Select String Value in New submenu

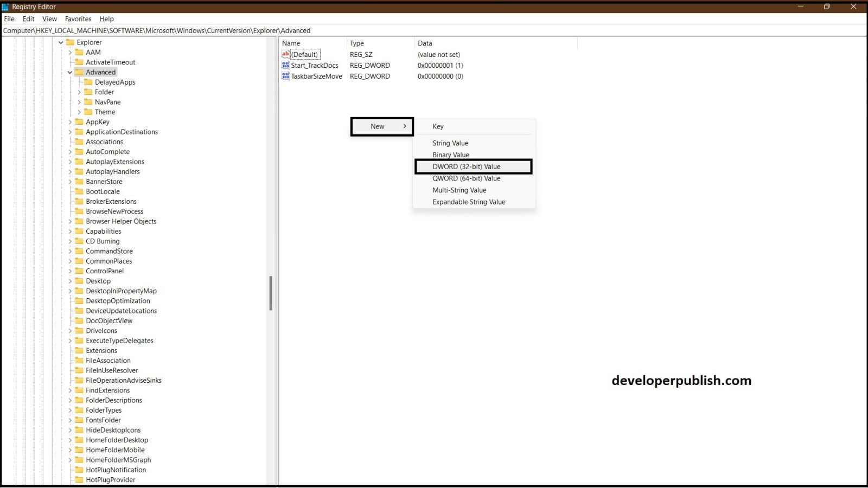450,143
